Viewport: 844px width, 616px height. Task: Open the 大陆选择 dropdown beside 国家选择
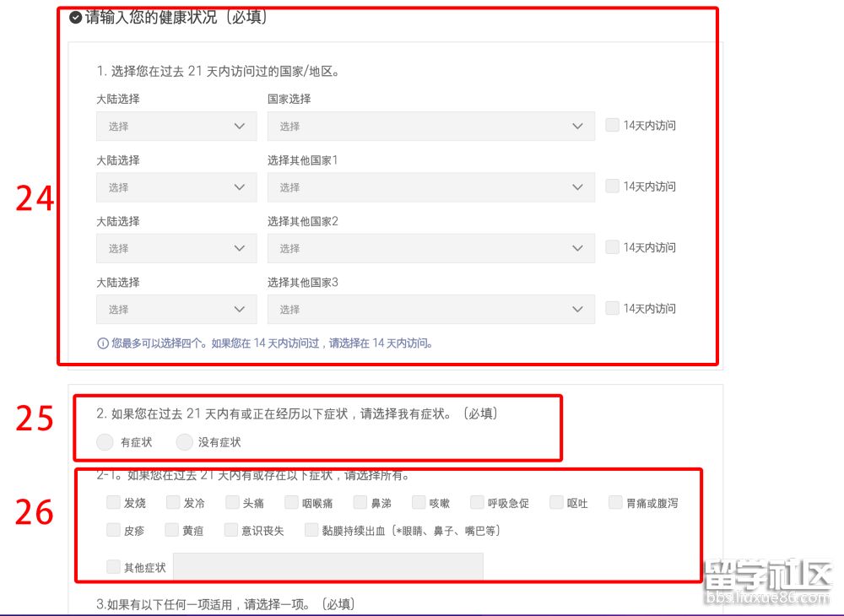(x=176, y=126)
